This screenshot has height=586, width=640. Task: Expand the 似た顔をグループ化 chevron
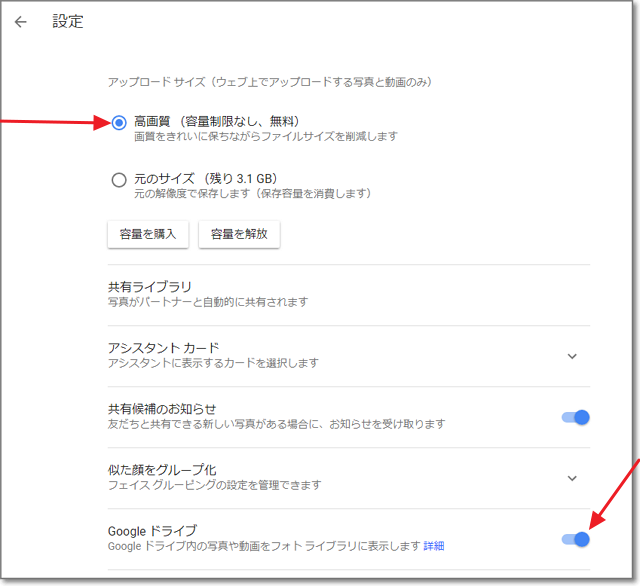click(x=572, y=478)
